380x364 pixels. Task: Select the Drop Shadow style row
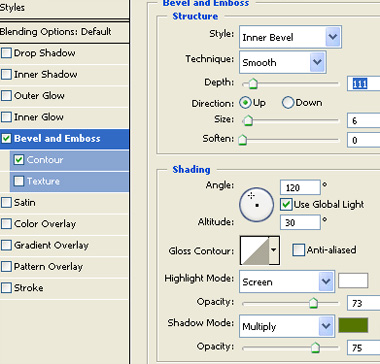pyautogui.click(x=64, y=53)
